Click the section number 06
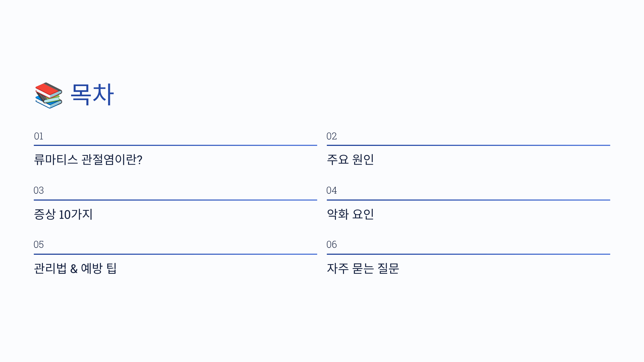The height and width of the screenshot is (362, 644). click(332, 245)
